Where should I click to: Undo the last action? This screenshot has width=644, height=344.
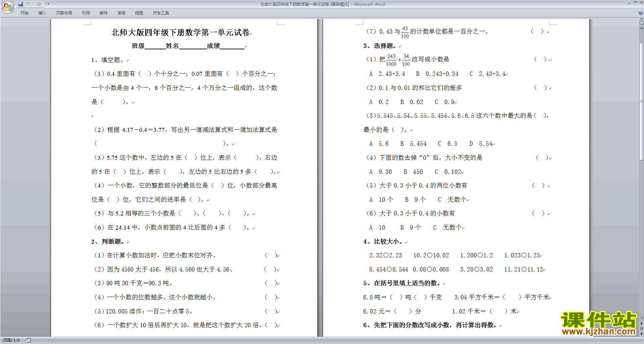tap(28, 4)
